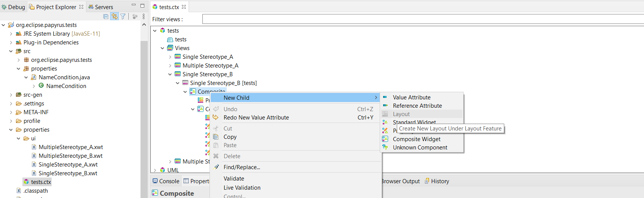Collapse the src folder in Project Explorer
This screenshot has width=644, height=198.
pos(11,51)
